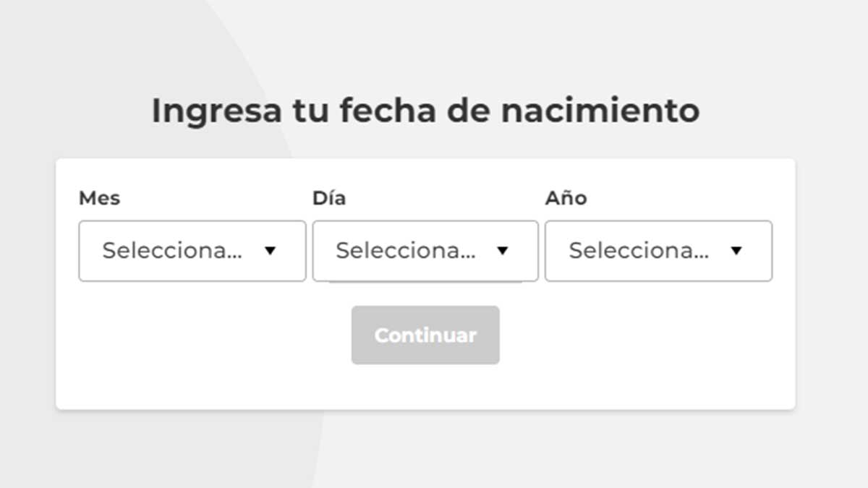Click the Mes dropdown arrow icon
The width and height of the screenshot is (868, 488).
tap(271, 251)
